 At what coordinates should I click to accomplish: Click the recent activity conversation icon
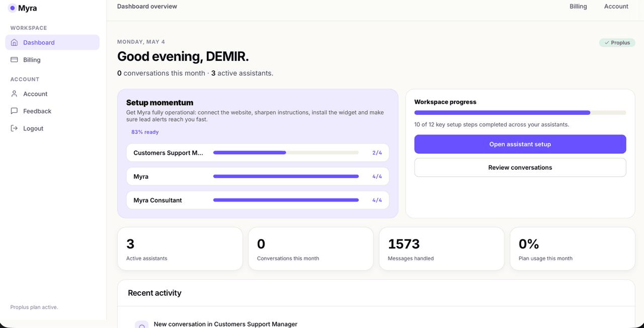142,325
